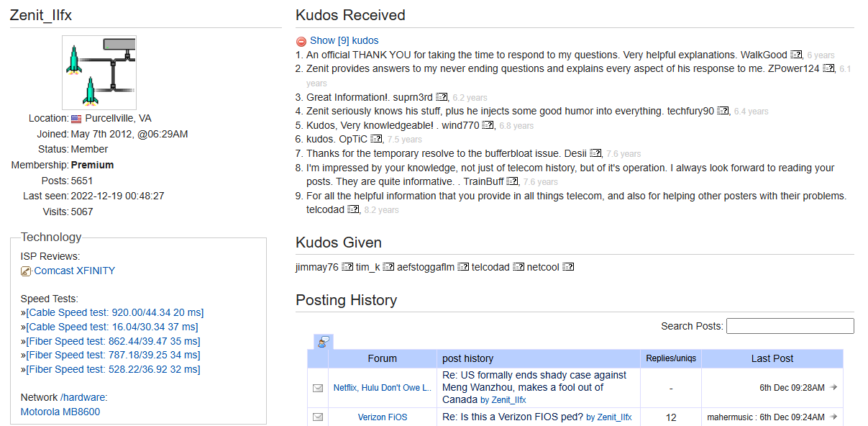
Task: Click envelope icon in Netflix, Hulu row
Action: click(x=318, y=388)
